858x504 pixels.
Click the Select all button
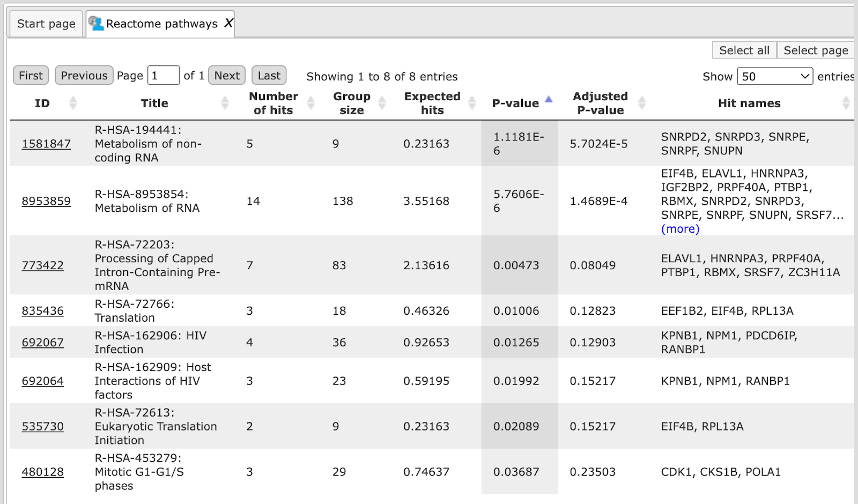(744, 50)
